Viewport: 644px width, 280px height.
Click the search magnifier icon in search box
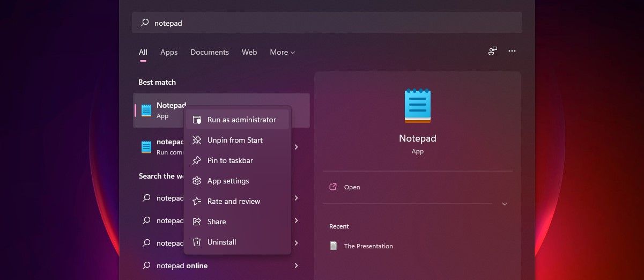[x=145, y=23]
